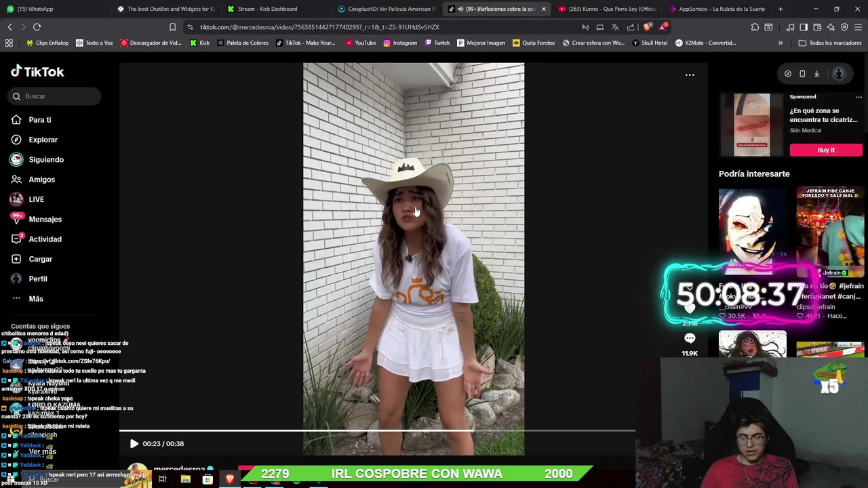Open the Brave VPN shield icon
The width and height of the screenshot is (868, 488).
[x=844, y=27]
